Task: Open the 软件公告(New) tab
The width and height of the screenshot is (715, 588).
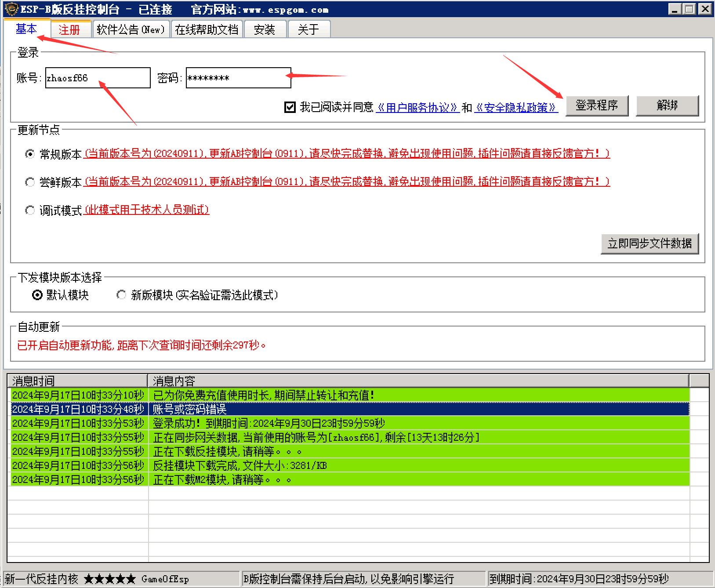Action: 131,30
